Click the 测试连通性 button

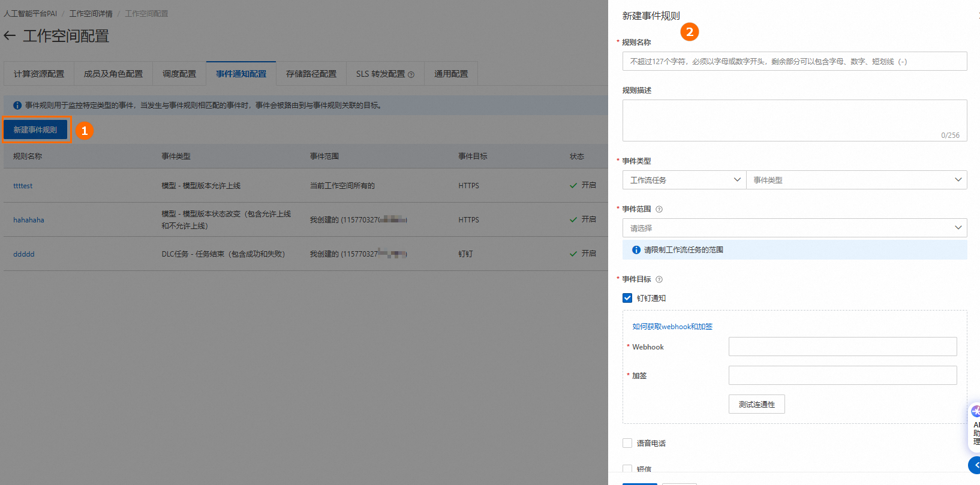pyautogui.click(x=757, y=404)
